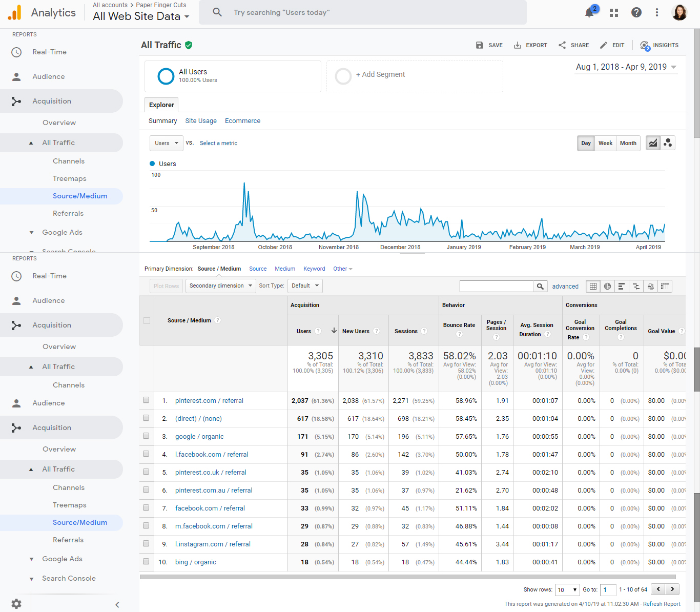Image resolution: width=700 pixels, height=612 pixels.
Task: Open Insights panel
Action: click(659, 45)
